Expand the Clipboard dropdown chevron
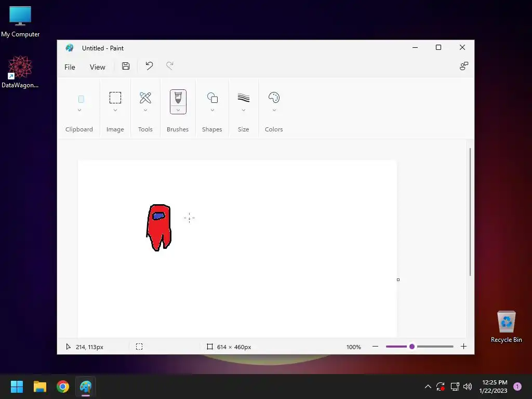 pos(79,110)
